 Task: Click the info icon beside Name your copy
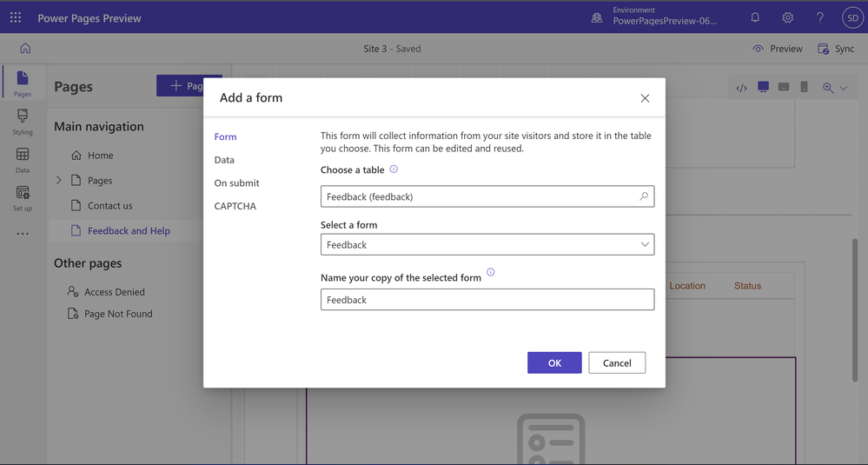pos(490,272)
